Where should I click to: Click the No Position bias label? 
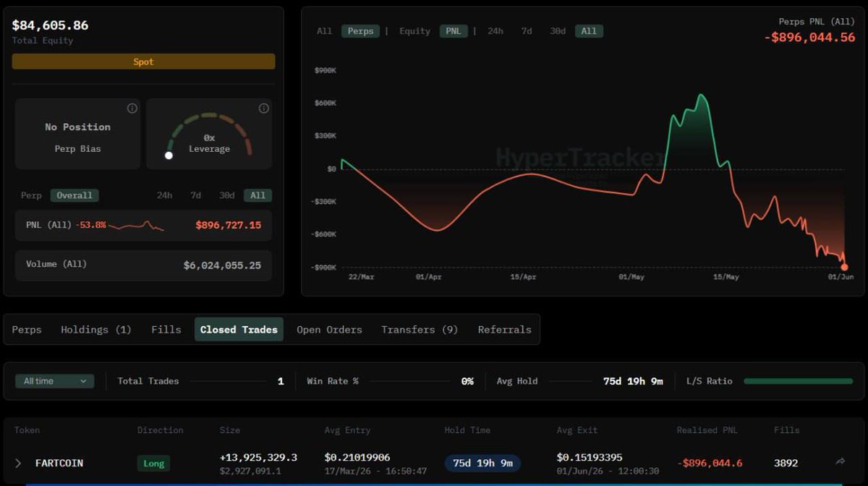pyautogui.click(x=77, y=127)
